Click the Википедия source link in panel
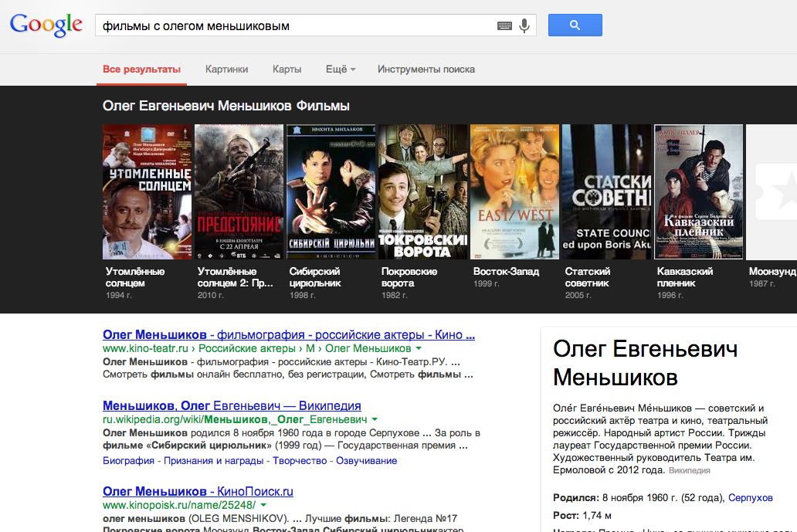This screenshot has height=532, width=797. click(x=689, y=471)
